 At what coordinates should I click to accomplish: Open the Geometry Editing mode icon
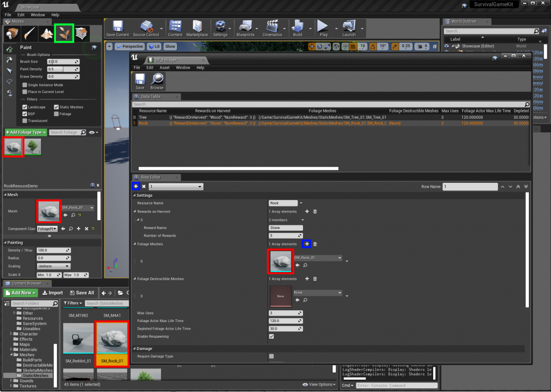click(81, 33)
